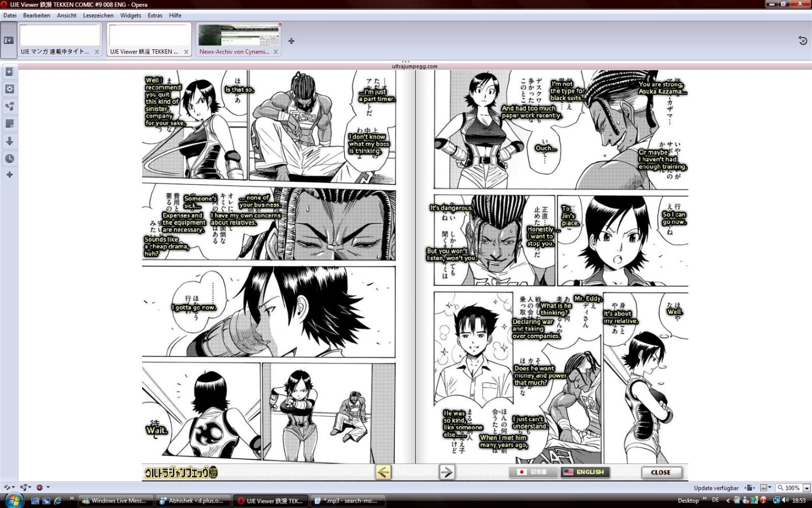Open the Extras menu
The height and width of the screenshot is (508, 812).
(155, 15)
